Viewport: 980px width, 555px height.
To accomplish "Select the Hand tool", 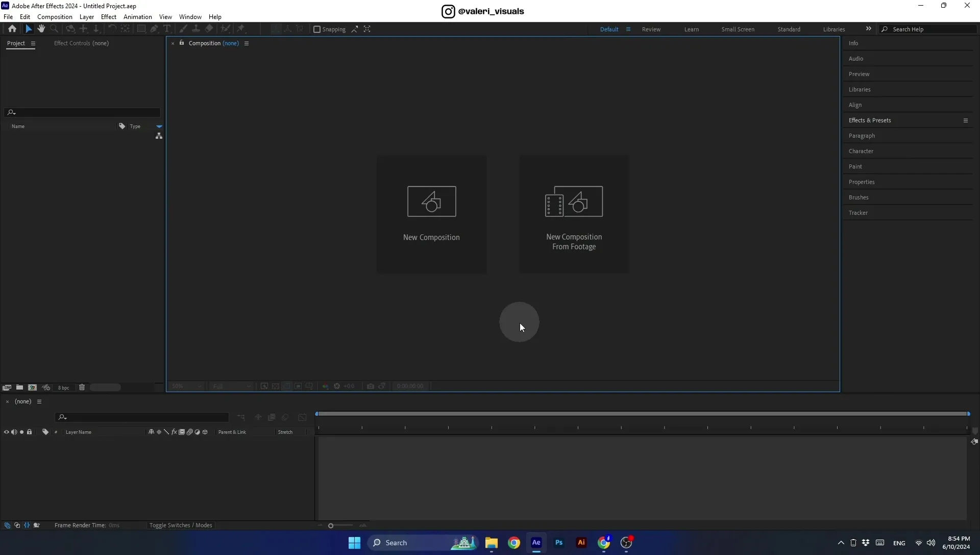I will (x=41, y=29).
